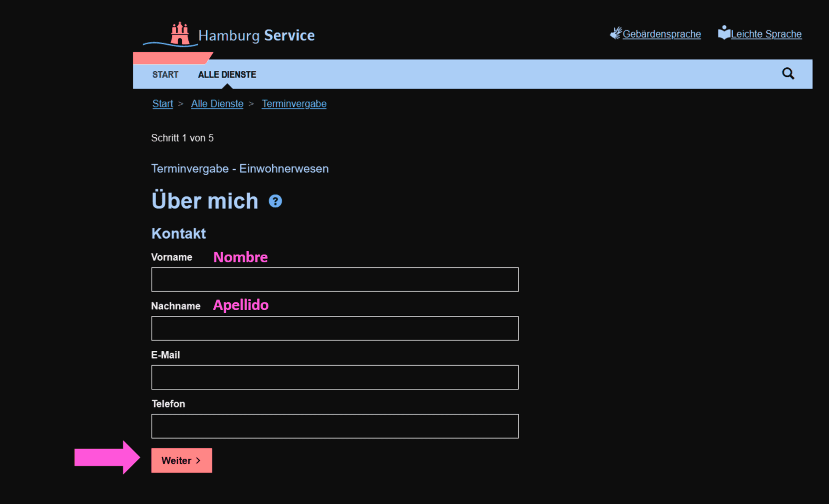Focus the Vorname input field

click(x=335, y=280)
